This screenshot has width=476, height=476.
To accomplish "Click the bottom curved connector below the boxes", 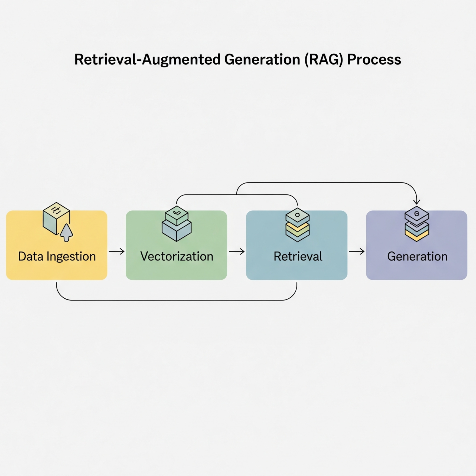I will click(176, 300).
